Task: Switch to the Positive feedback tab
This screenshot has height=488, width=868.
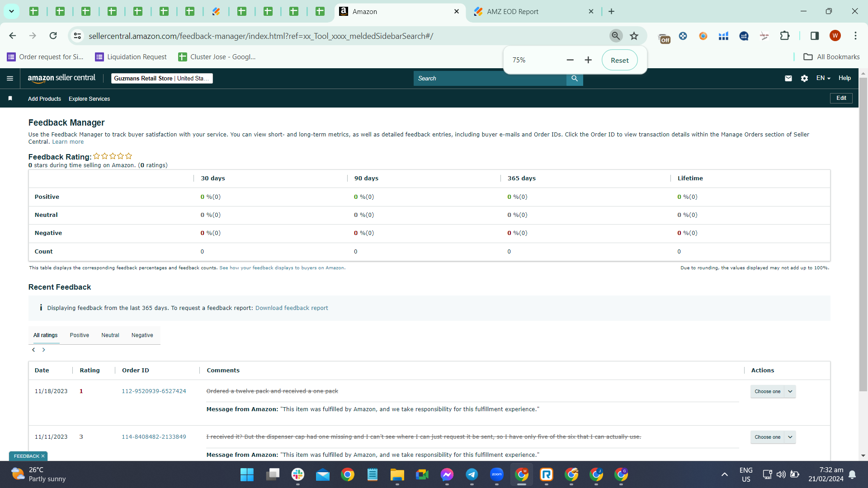Action: tap(80, 335)
